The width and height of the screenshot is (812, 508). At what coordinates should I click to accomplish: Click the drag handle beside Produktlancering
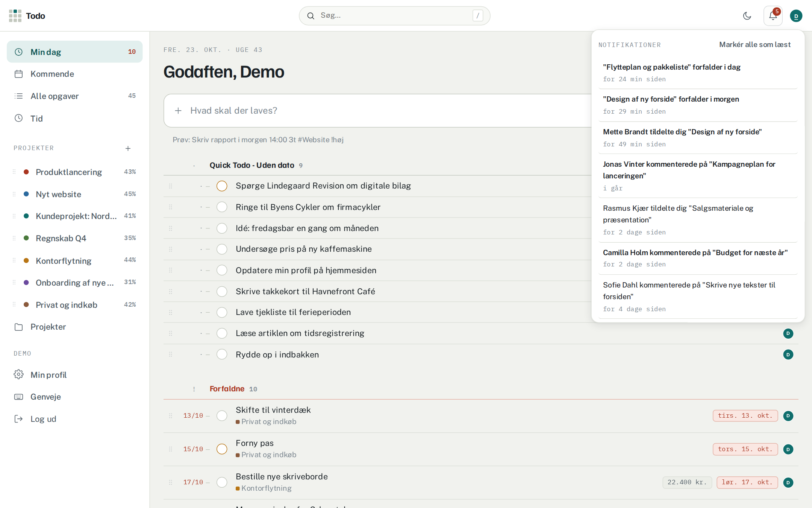(x=14, y=172)
